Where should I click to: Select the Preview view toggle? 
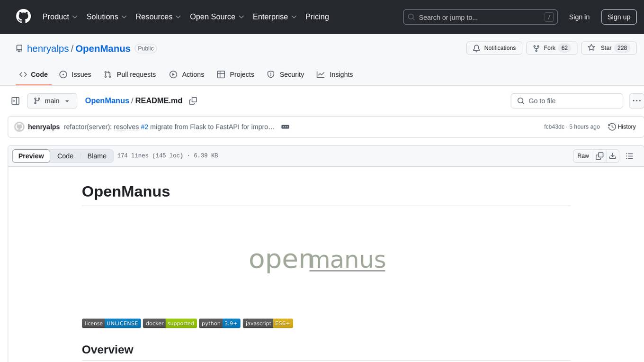31,156
